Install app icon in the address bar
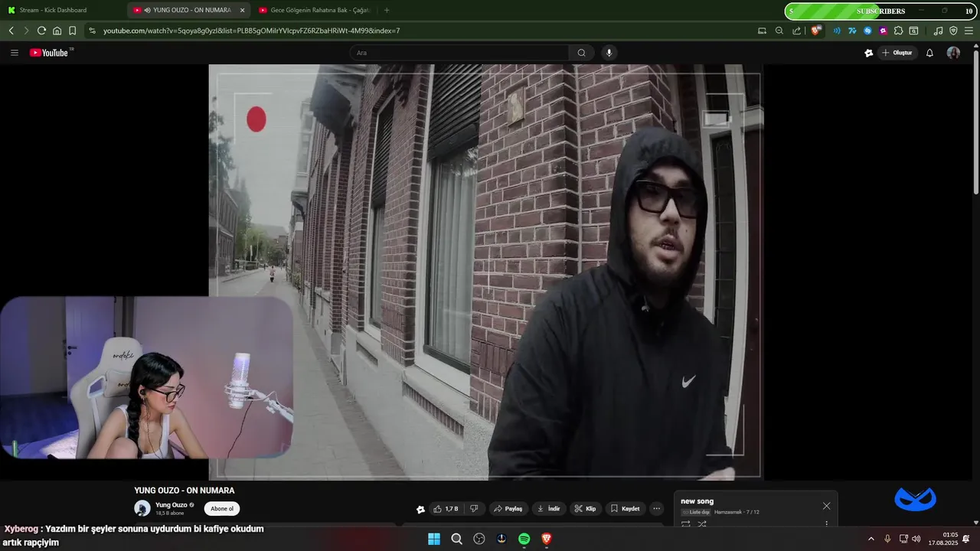 (x=762, y=31)
